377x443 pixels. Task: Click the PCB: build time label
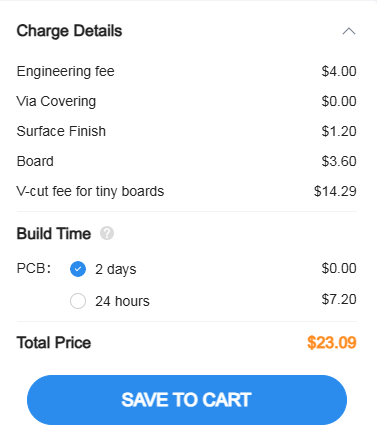click(34, 268)
